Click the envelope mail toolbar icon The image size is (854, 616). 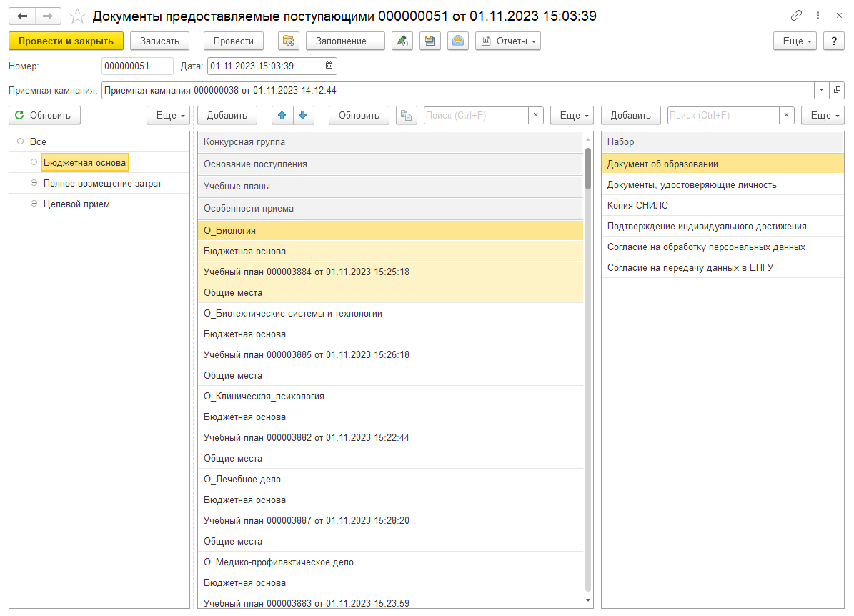pos(458,41)
